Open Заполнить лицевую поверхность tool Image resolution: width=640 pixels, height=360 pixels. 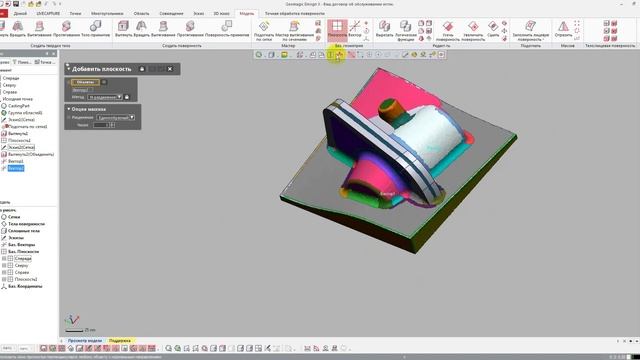(x=531, y=31)
